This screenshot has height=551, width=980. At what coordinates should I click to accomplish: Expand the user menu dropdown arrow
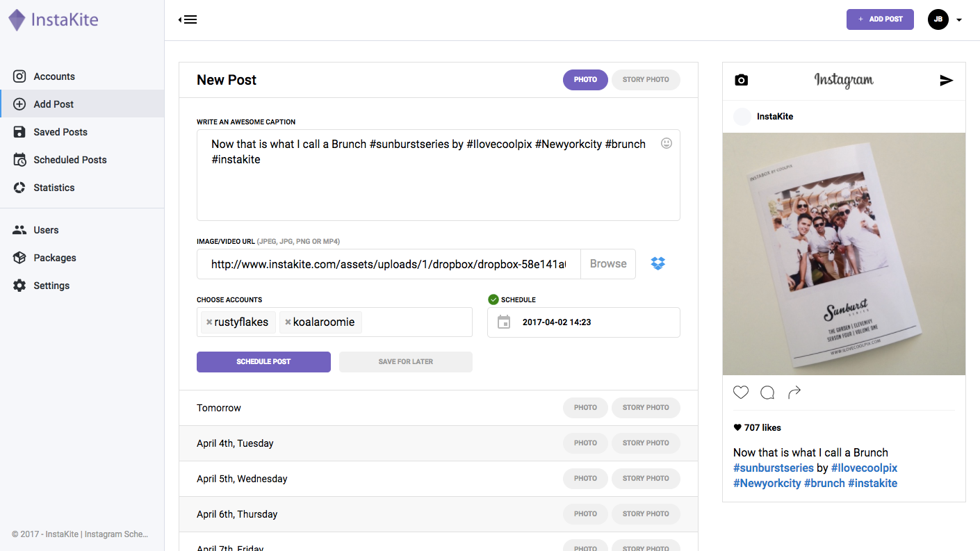click(959, 20)
